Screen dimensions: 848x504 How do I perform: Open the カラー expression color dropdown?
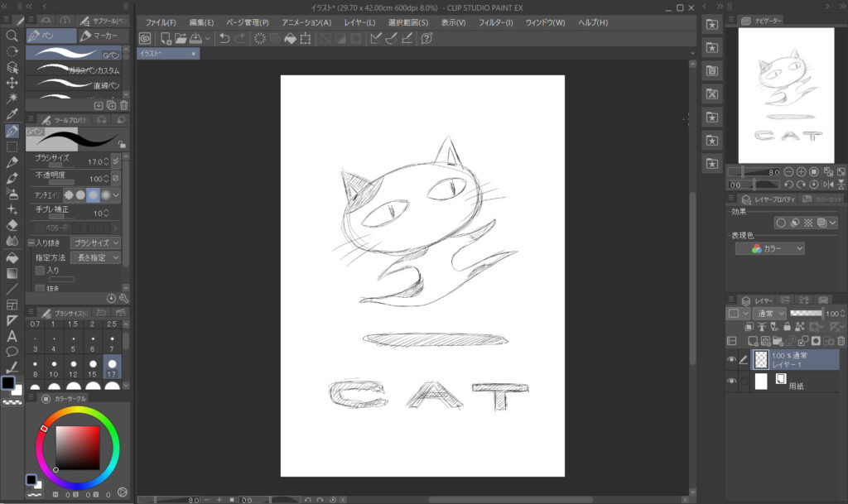click(769, 248)
